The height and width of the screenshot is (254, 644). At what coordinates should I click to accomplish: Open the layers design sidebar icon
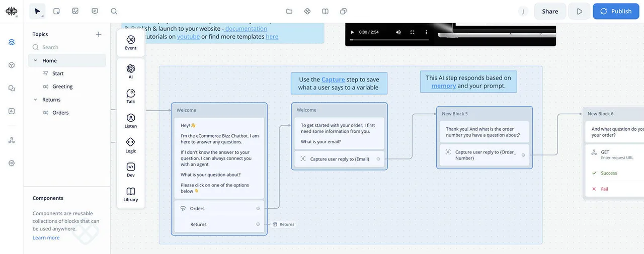tap(12, 42)
